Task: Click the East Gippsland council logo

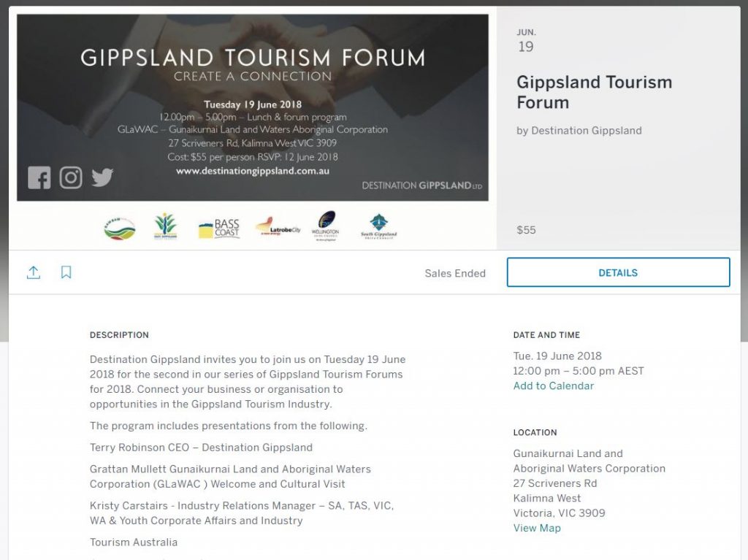Action: point(166,226)
